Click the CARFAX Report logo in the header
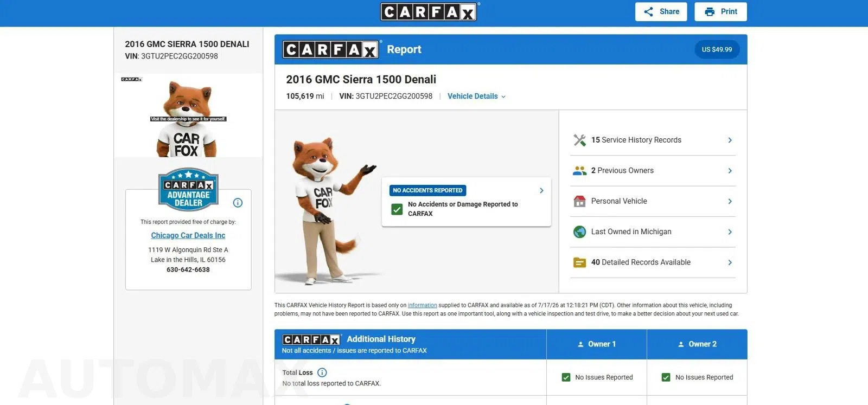 330,49
